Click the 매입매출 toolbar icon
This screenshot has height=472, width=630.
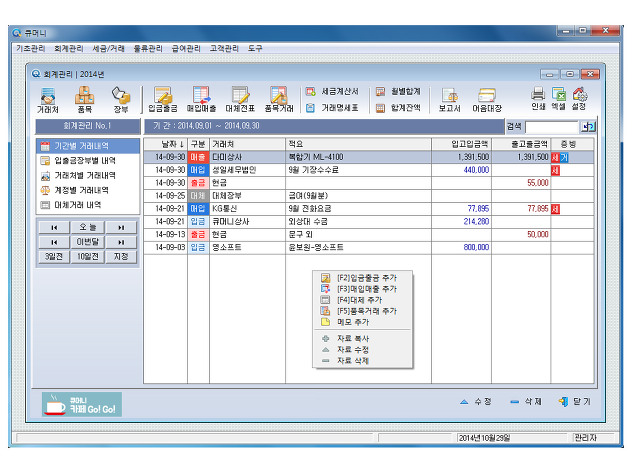click(201, 100)
